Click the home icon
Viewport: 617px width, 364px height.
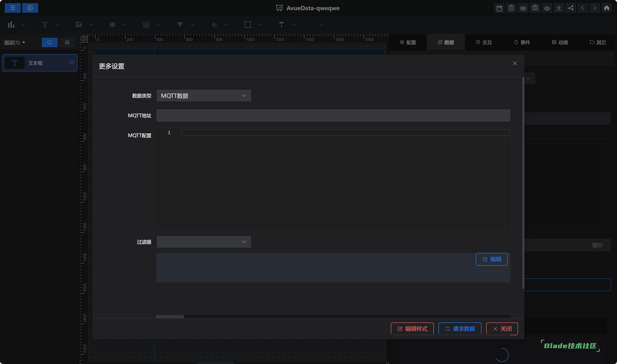tap(607, 8)
